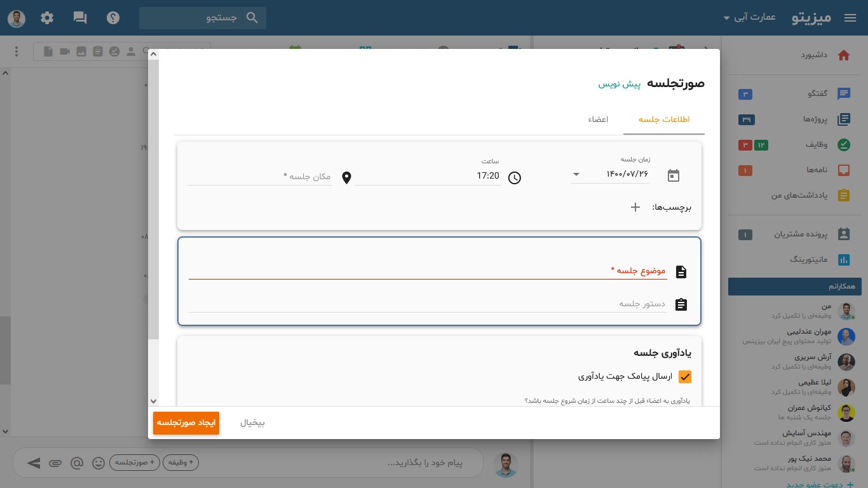868x488 pixels.
Task: Click the send message arrow icon
Action: (x=34, y=463)
